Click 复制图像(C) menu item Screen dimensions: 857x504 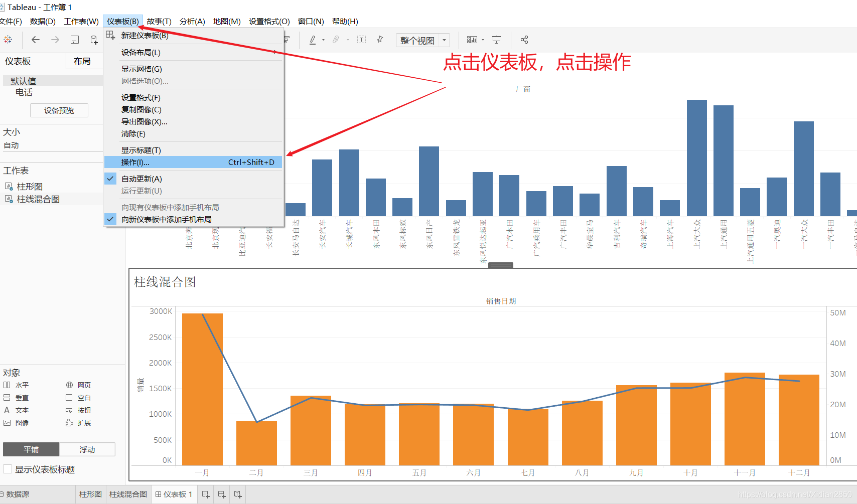pyautogui.click(x=193, y=109)
